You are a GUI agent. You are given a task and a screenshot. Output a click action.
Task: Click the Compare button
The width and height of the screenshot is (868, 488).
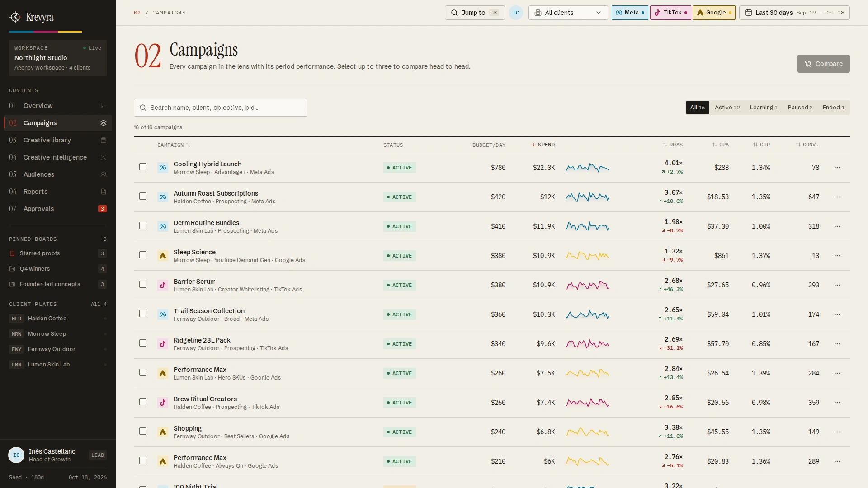823,64
